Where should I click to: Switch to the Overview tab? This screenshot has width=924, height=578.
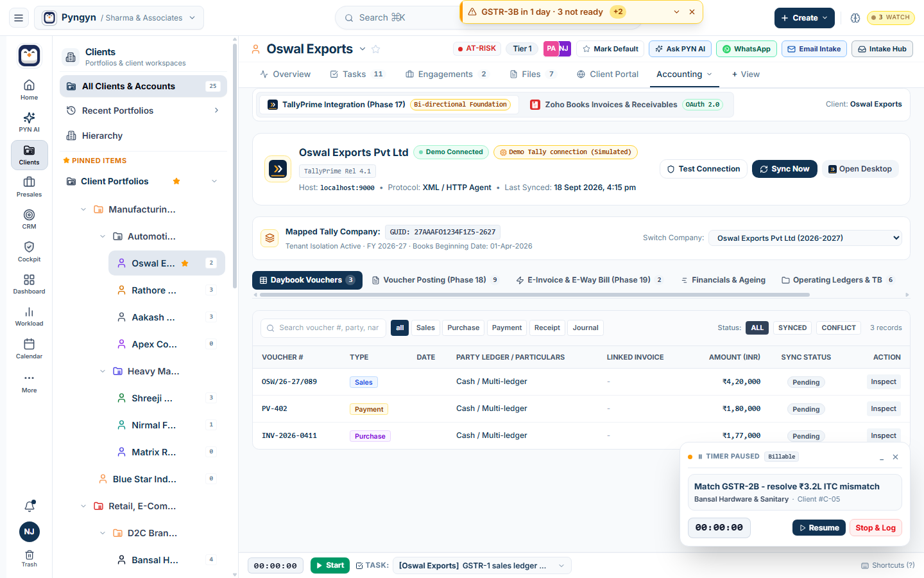point(286,74)
